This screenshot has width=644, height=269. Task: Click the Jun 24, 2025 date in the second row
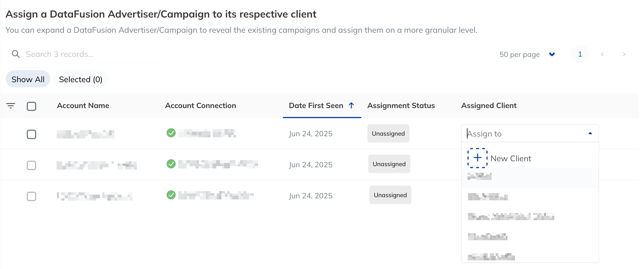point(310,165)
